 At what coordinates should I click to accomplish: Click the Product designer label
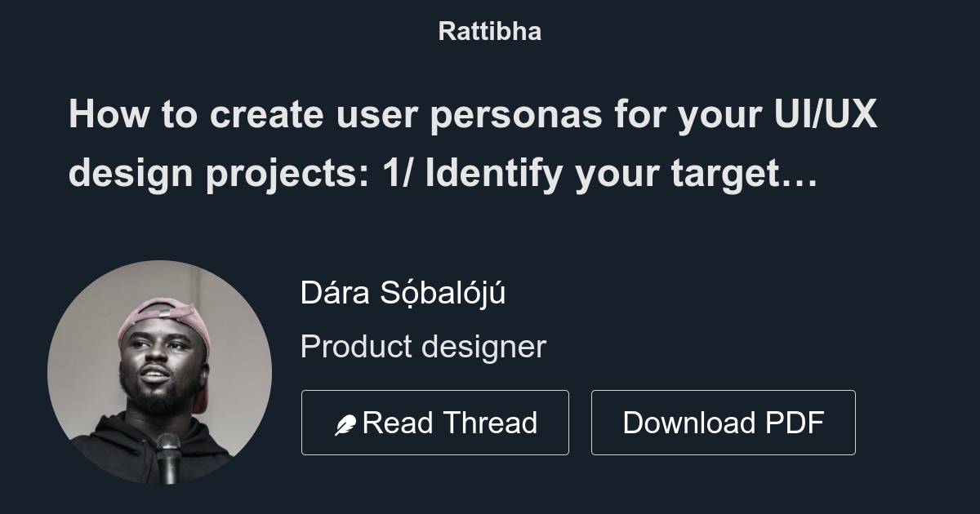(x=424, y=346)
